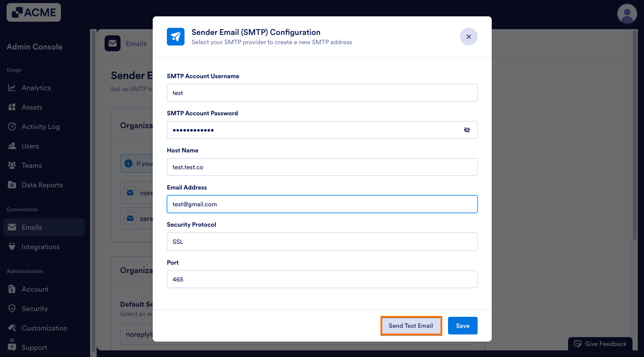Open the user profile avatar menu
The height and width of the screenshot is (357, 644).
(627, 14)
